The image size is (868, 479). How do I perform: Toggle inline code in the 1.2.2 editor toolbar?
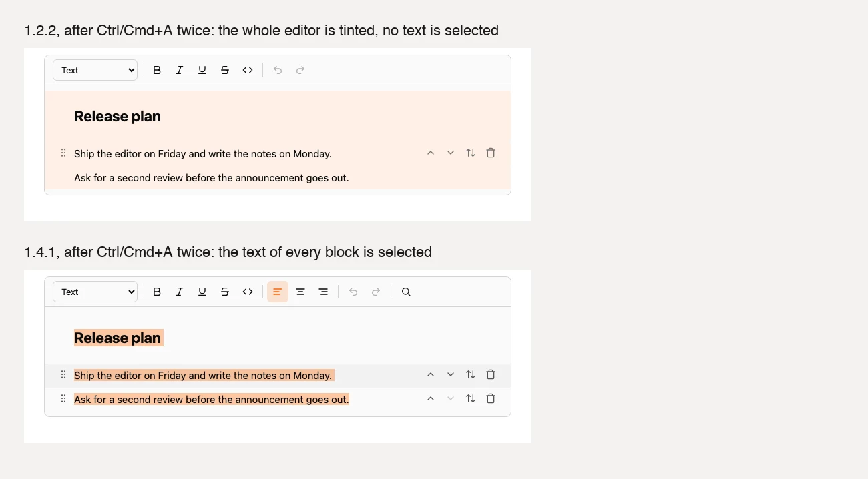click(248, 70)
